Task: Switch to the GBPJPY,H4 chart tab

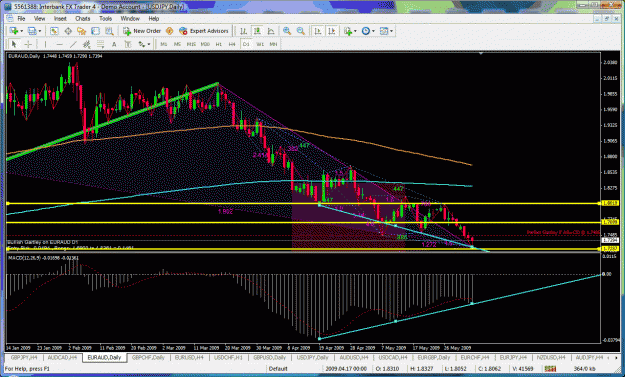Action: click(24, 358)
